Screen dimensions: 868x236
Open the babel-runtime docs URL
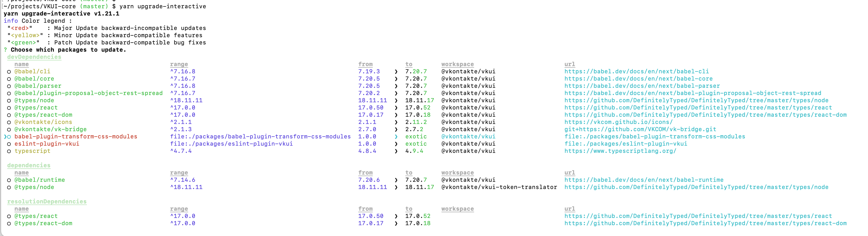pyautogui.click(x=644, y=180)
